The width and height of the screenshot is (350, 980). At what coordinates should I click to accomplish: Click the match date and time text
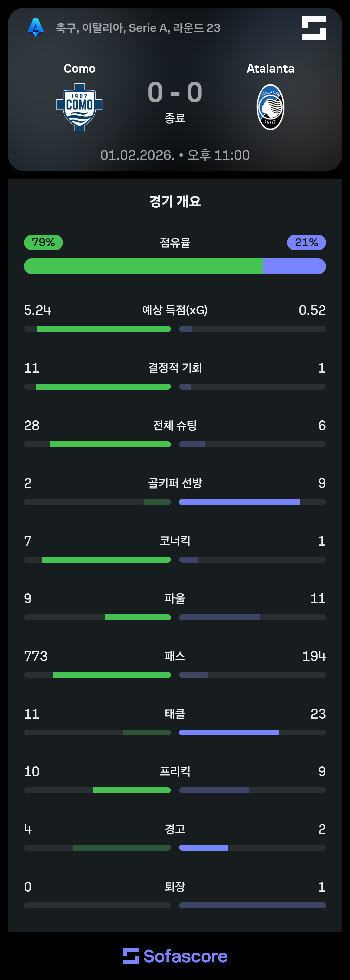pyautogui.click(x=175, y=155)
